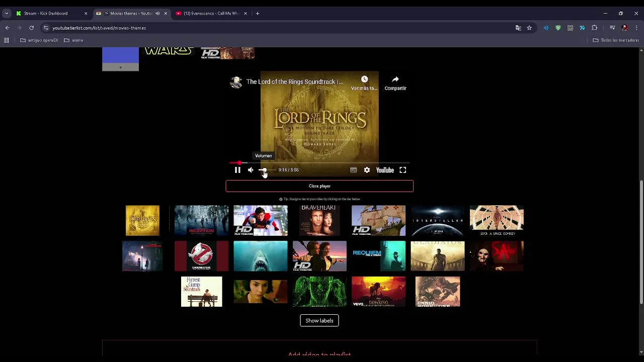
Task: Select the Titanic couple thumbnail
Action: coord(319,256)
